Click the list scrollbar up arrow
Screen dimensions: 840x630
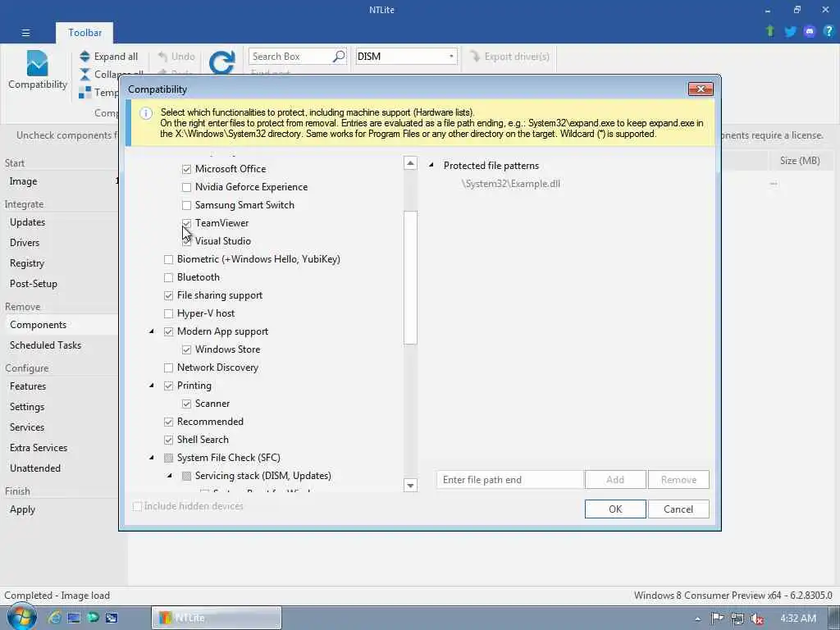point(410,163)
